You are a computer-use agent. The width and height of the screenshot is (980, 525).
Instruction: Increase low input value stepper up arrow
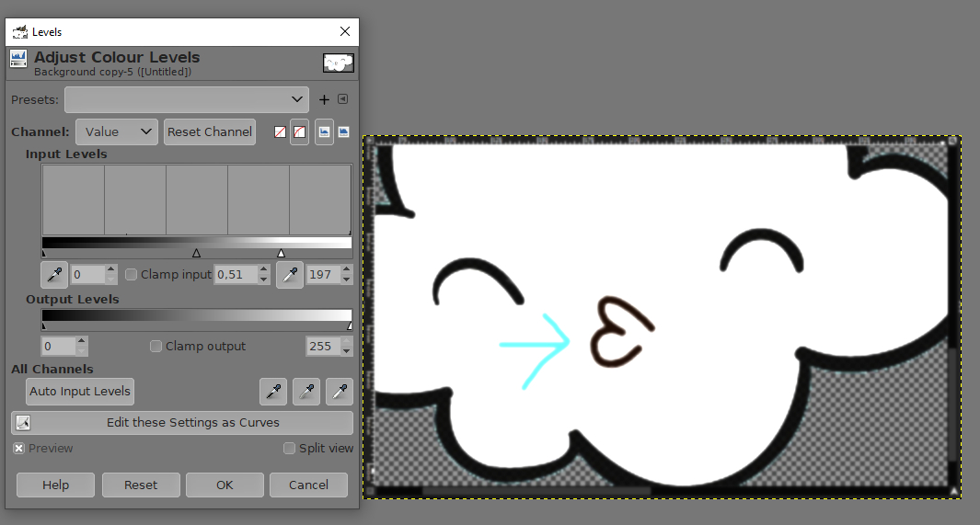(x=110, y=269)
